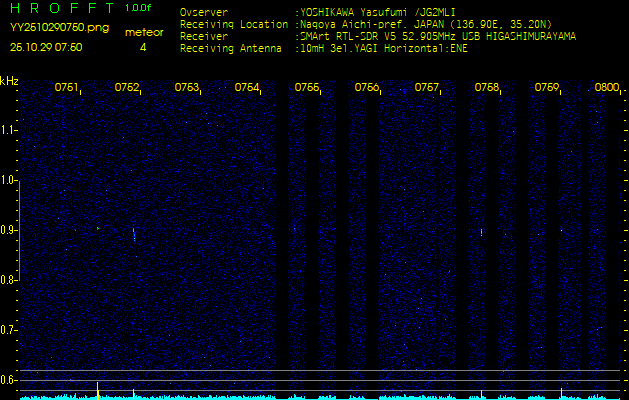Screen dimensions: 629x400
Task: Click the red-green echo dot between 0751 and 0752
Action: coord(98,228)
